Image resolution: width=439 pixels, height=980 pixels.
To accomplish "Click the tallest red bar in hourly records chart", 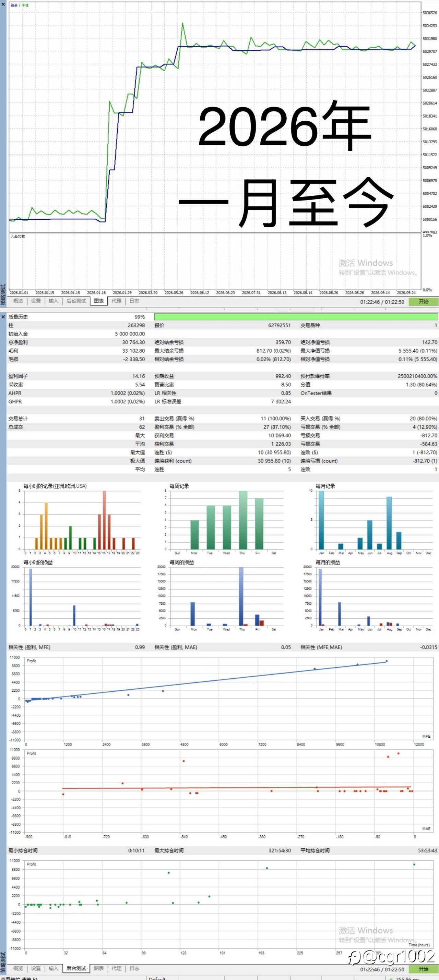I will point(104,520).
